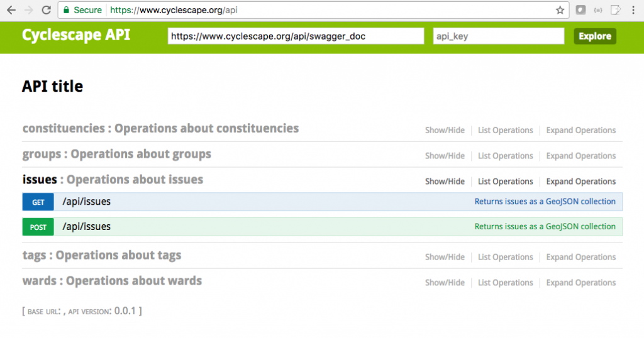This screenshot has height=338, width=644.
Task: Toggle Show/Hide for tags
Action: coord(445,257)
